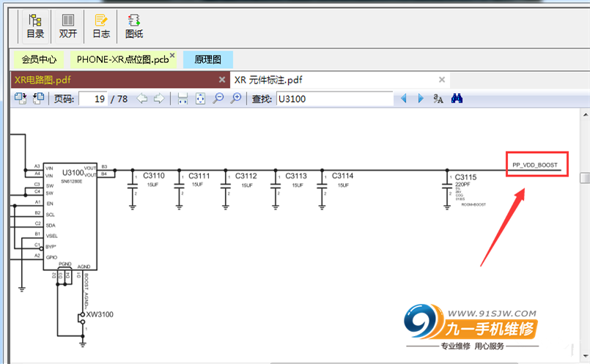Click the / 78 total pages text
This screenshot has height=364, width=590.
[119, 99]
